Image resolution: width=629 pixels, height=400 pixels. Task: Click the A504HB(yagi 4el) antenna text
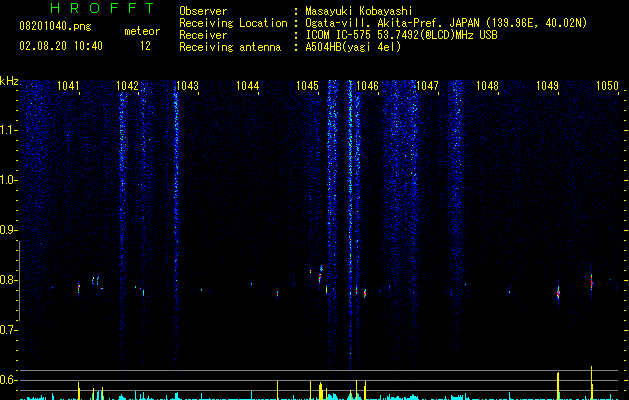[x=353, y=47]
